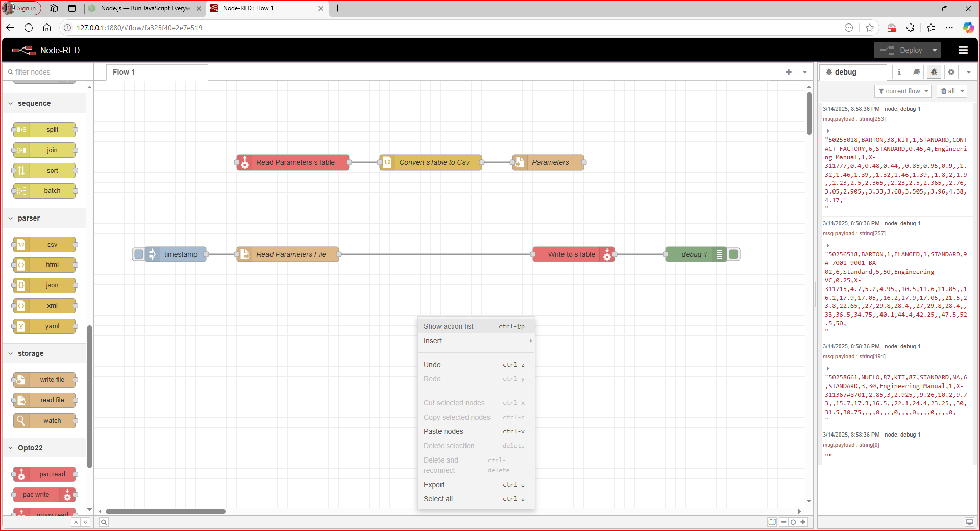
Task: Select the read file storage node
Action: pos(45,400)
